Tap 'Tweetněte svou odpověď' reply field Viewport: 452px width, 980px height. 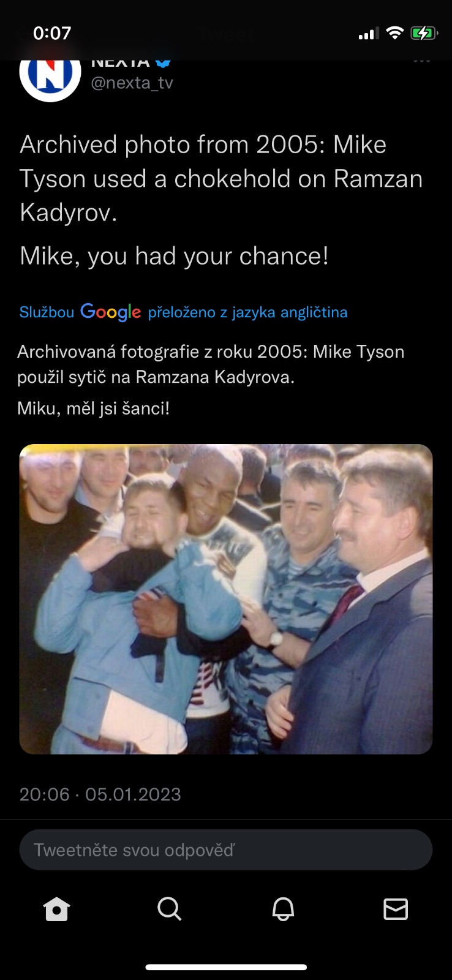click(226, 850)
